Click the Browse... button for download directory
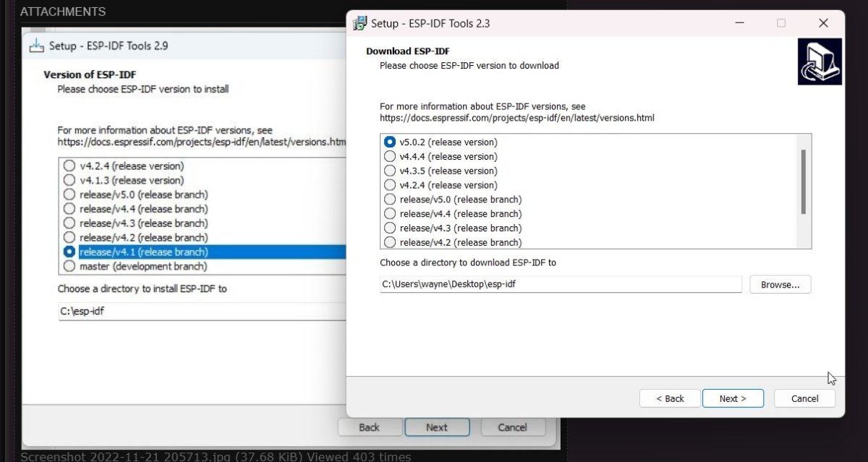 [x=780, y=285]
